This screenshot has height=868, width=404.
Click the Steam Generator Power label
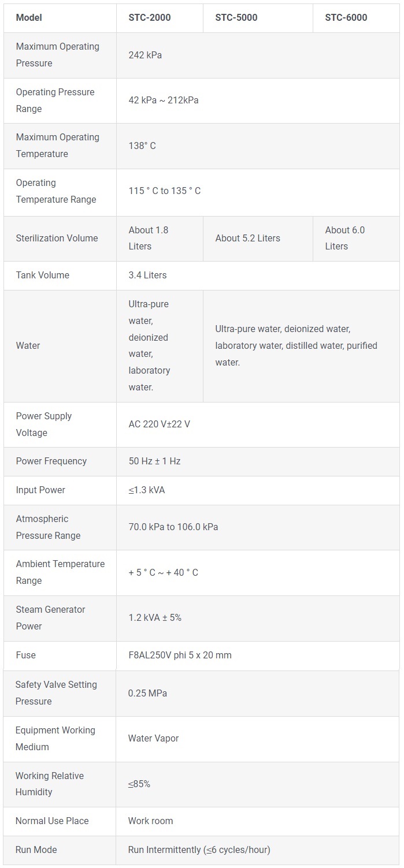click(x=50, y=617)
